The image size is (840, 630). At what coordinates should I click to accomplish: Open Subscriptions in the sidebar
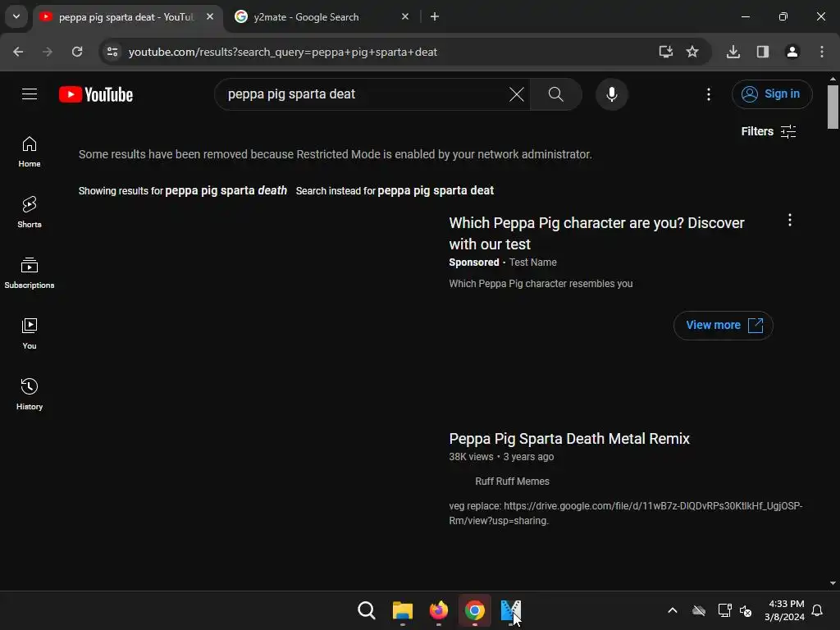[x=30, y=273]
